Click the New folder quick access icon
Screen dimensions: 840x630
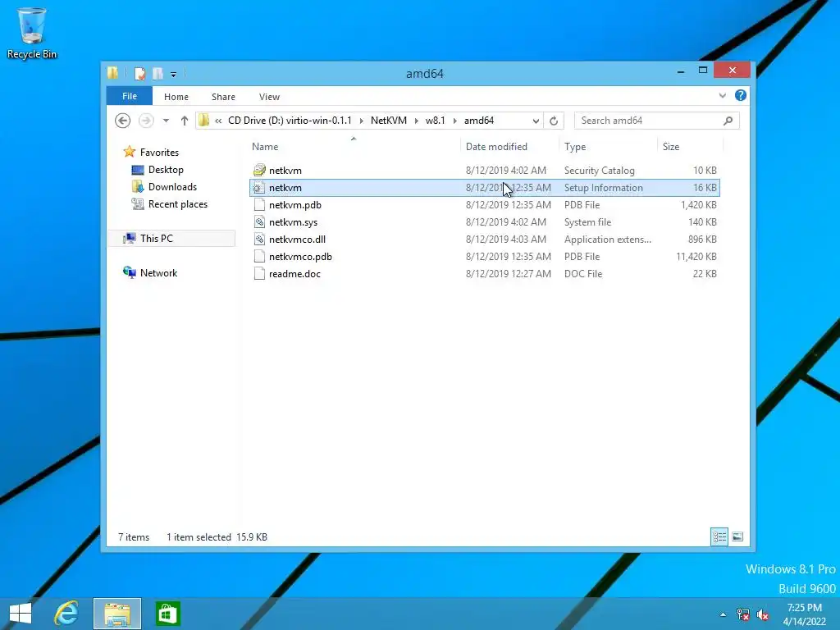pyautogui.click(x=158, y=74)
